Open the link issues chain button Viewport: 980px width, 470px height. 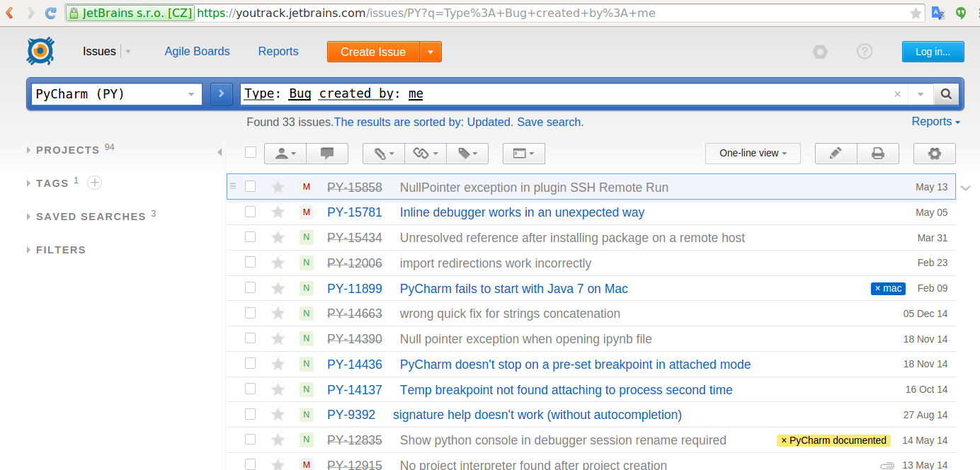[x=426, y=153]
